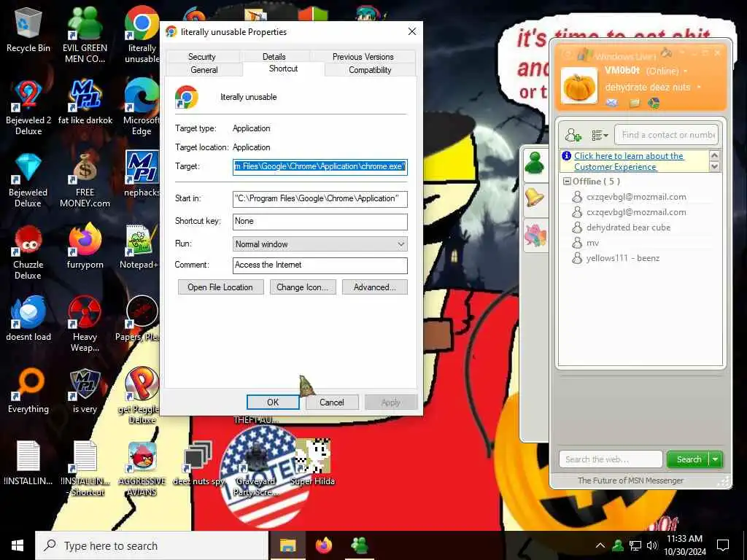Click the green buddy tab in Messenger sidebar
The height and width of the screenshot is (560, 747).
[x=535, y=163]
